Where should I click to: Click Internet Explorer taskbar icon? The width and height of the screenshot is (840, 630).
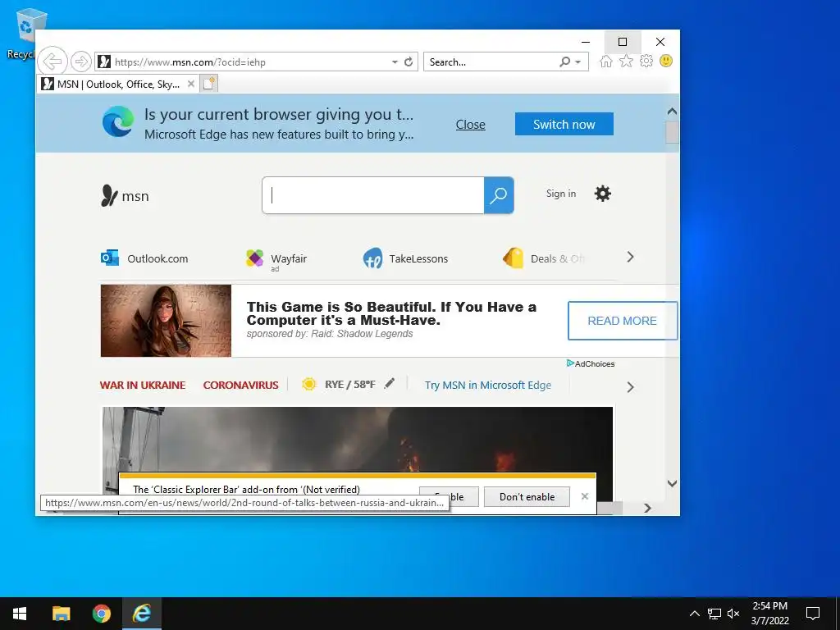click(x=141, y=614)
